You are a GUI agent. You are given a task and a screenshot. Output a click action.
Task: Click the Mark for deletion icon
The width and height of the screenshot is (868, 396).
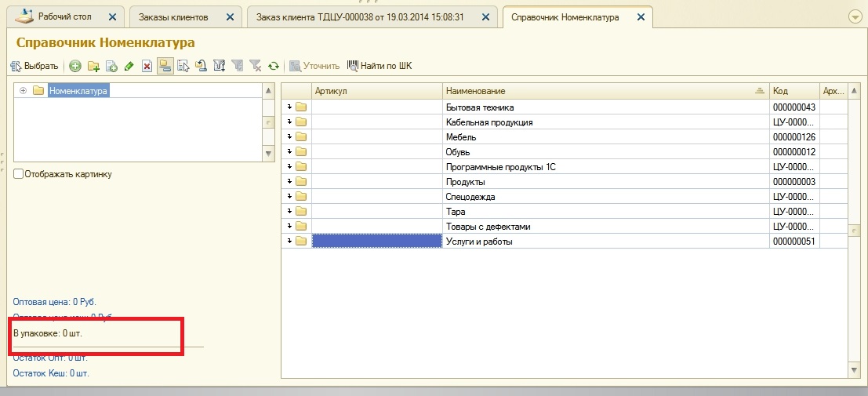coord(147,67)
